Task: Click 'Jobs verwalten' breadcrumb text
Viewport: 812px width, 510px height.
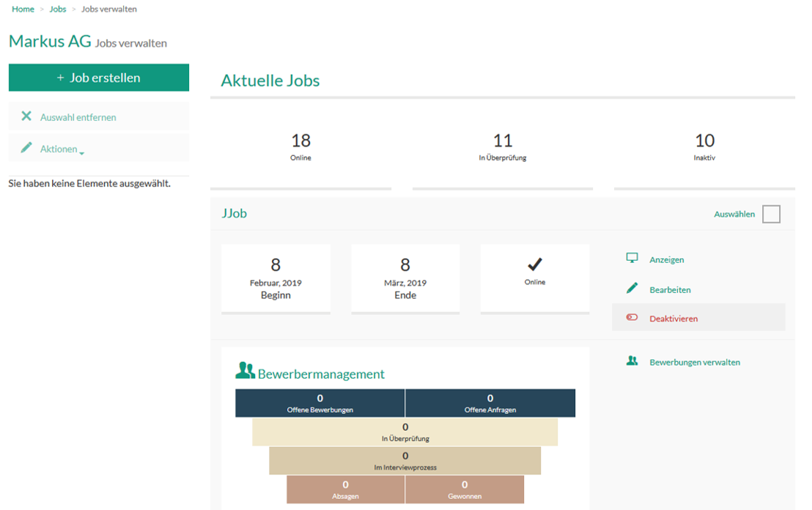Action: click(108, 9)
